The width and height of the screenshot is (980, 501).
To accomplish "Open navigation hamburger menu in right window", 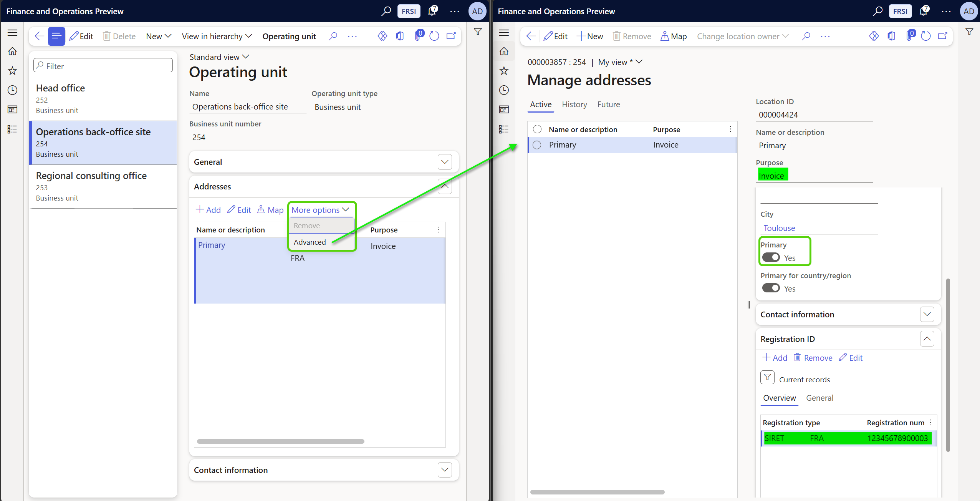I will click(x=504, y=33).
